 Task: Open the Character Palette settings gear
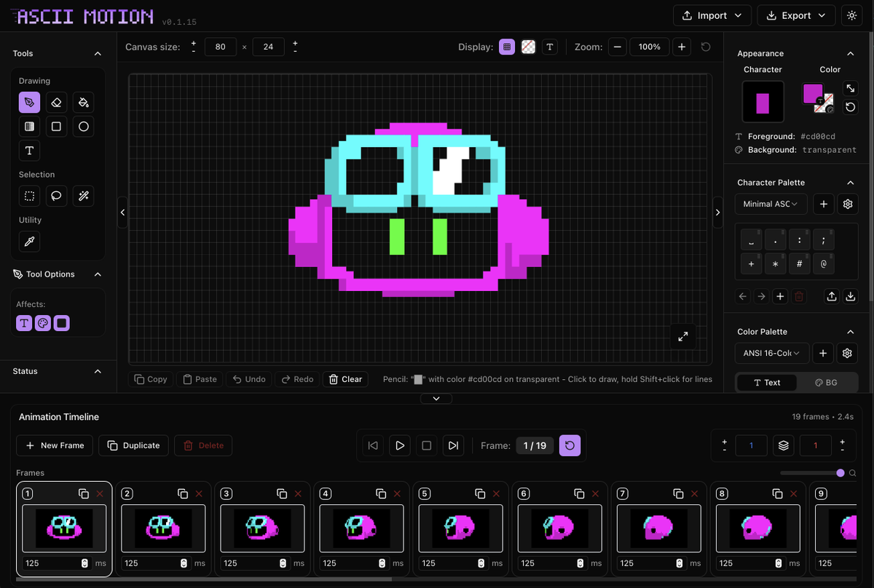point(847,204)
